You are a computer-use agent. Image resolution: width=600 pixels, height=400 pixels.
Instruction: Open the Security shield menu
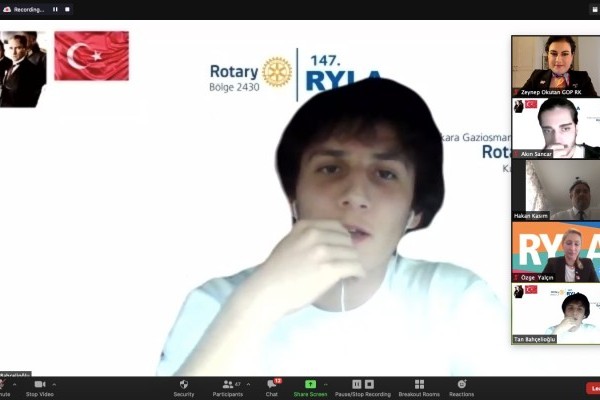tap(184, 384)
